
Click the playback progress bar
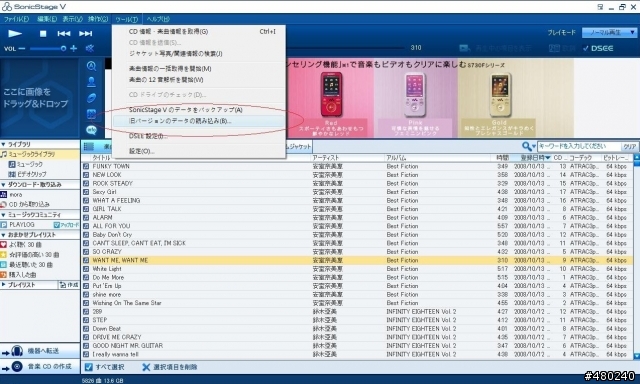click(345, 48)
